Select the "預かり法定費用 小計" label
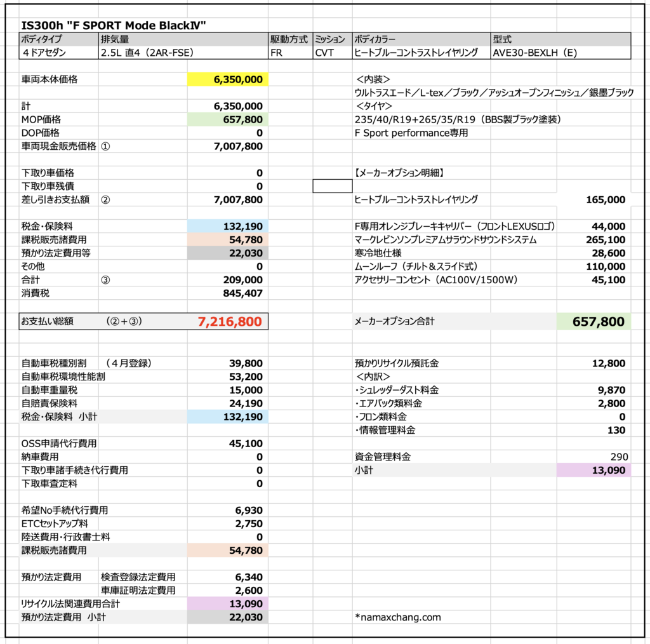 [x=63, y=617]
